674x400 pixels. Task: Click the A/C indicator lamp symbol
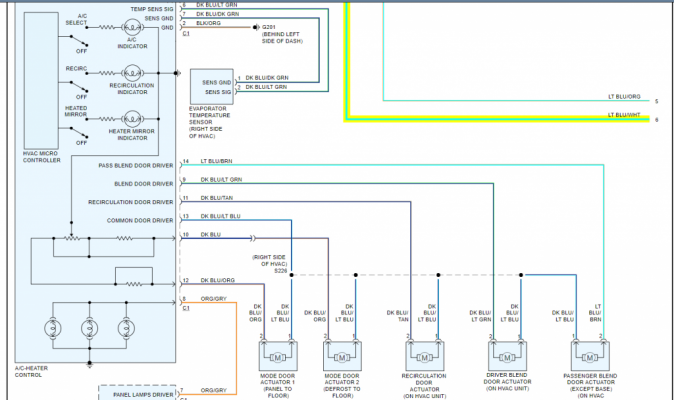point(132,27)
